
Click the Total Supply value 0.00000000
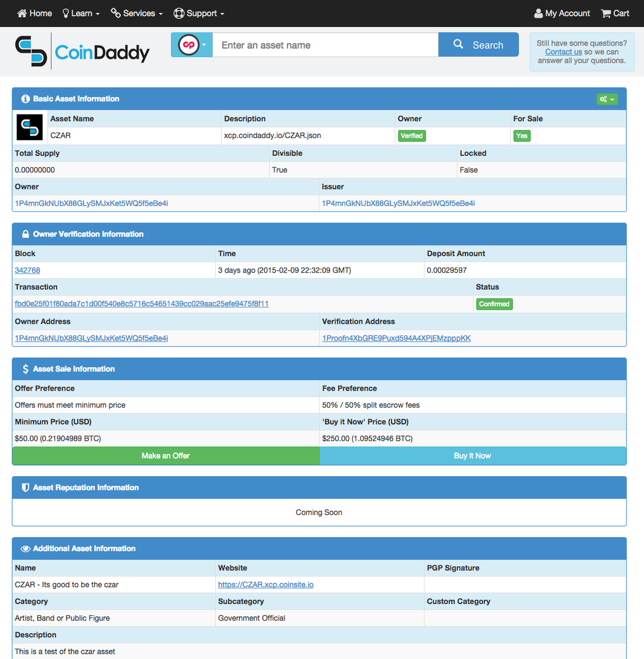tap(35, 170)
